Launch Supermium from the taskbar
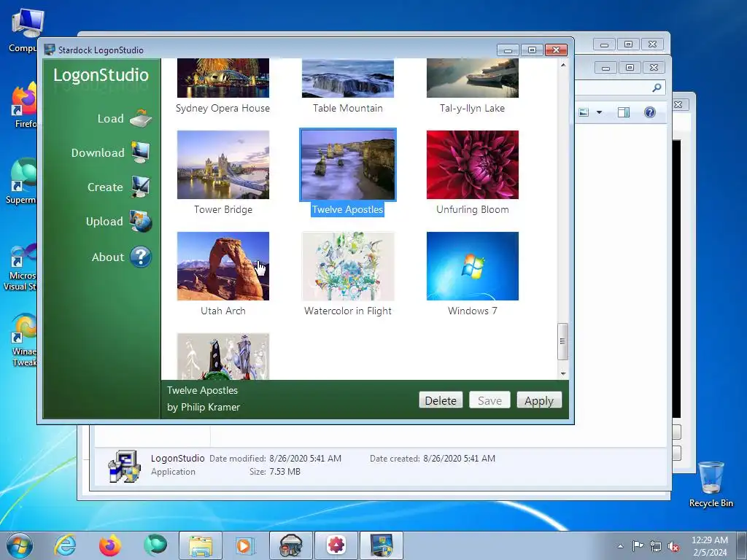747x560 pixels. (x=155, y=545)
